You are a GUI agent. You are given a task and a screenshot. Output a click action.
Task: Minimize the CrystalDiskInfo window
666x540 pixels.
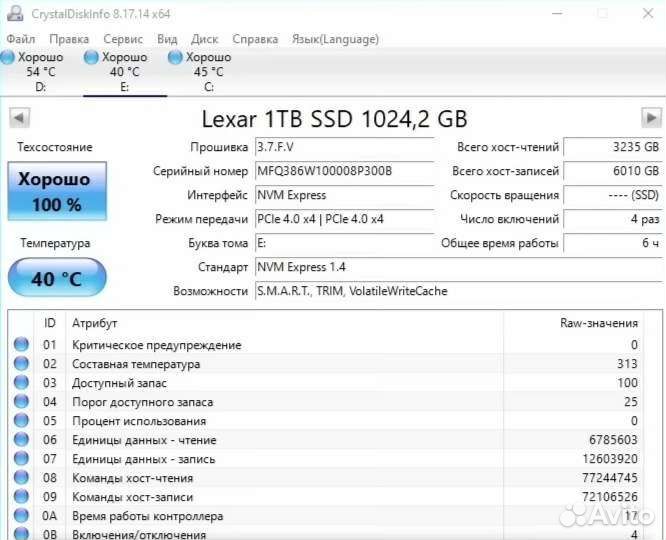coord(557,14)
